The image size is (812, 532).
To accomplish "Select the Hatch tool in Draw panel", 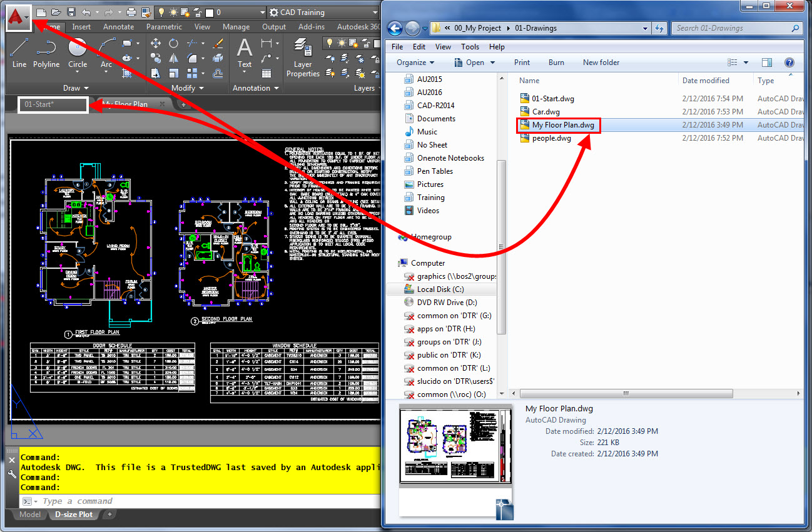I will (128, 73).
